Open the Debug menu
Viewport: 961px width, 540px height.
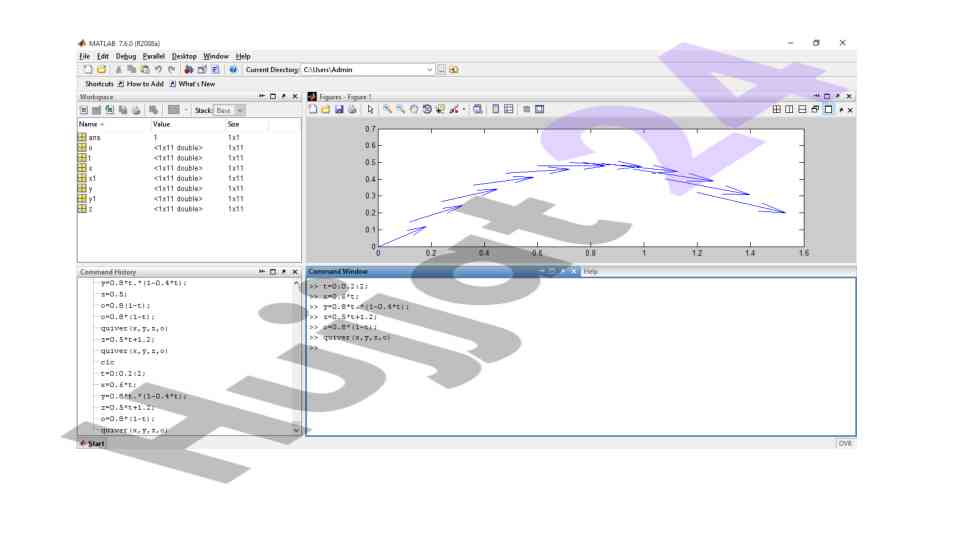[125, 56]
